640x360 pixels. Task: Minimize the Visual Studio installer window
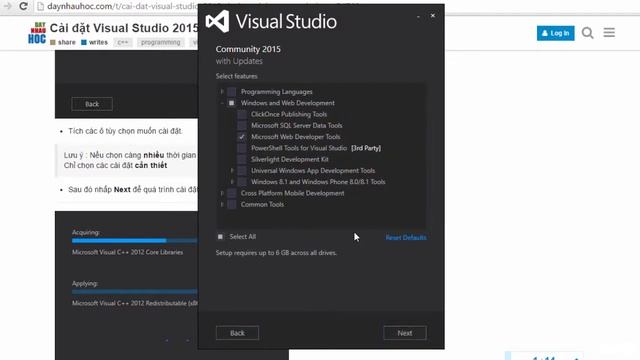(418, 16)
